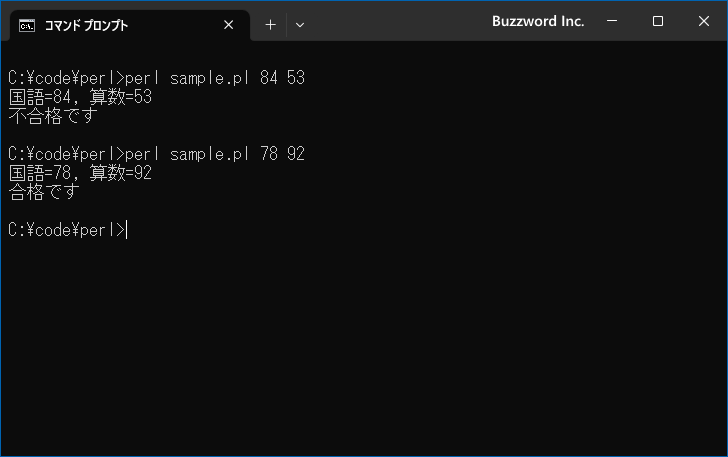Click the 不合格です result line

tap(53, 116)
